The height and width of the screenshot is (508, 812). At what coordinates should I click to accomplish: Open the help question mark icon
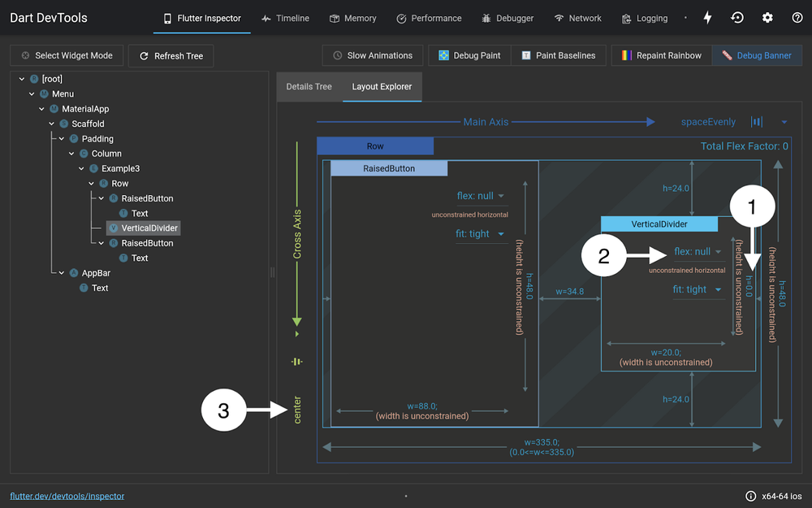tap(797, 18)
